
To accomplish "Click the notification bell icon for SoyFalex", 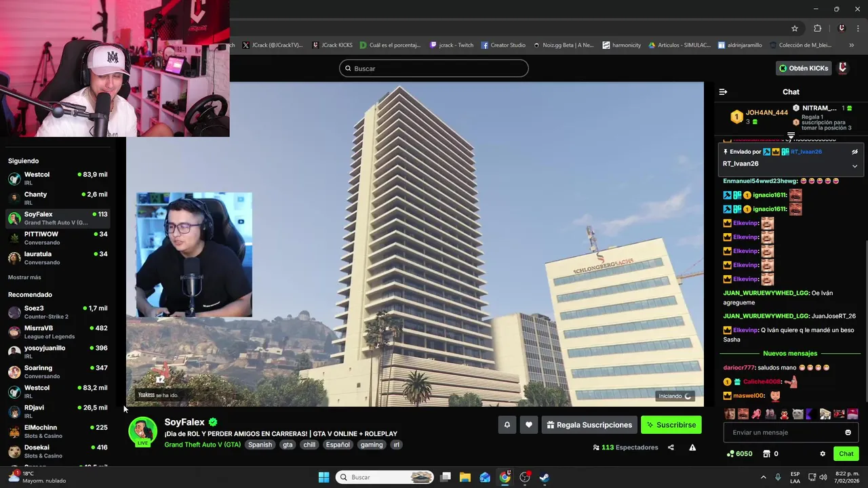I will (507, 425).
